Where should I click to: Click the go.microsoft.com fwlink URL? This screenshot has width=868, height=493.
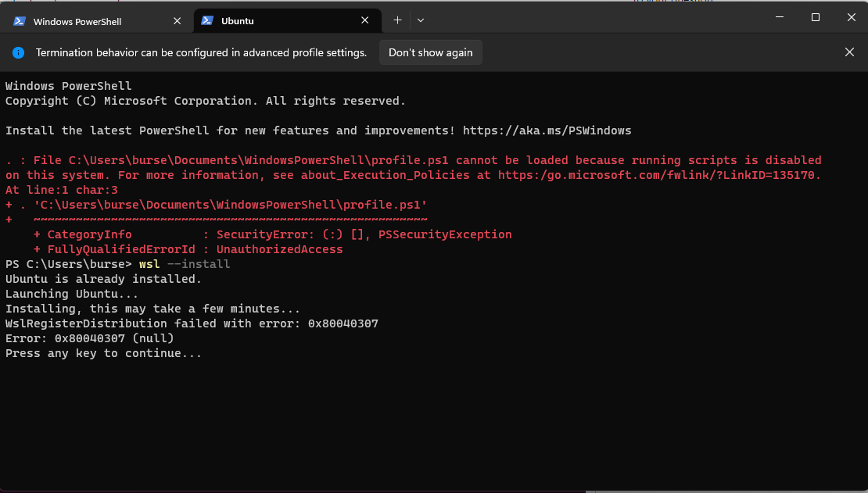658,175
